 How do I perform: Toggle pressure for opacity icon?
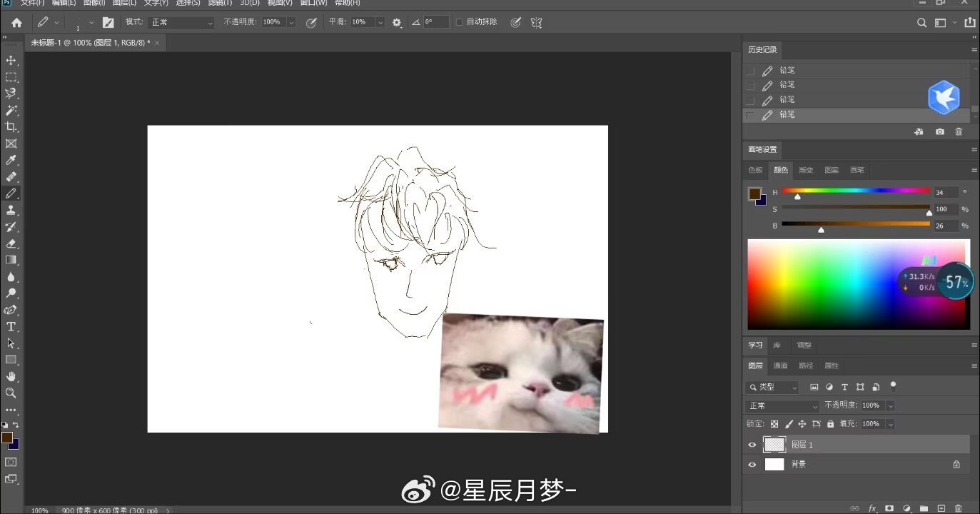pos(311,23)
